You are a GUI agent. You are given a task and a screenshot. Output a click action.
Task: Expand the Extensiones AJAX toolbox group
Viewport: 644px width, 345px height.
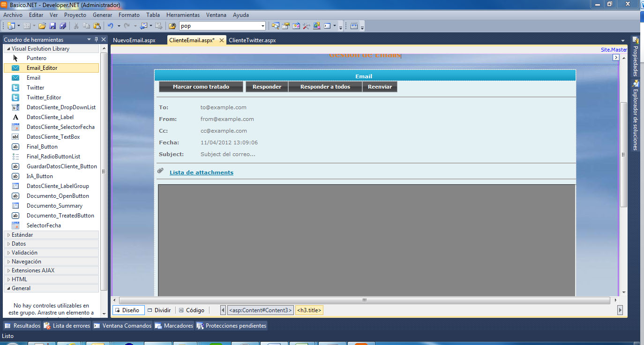pyautogui.click(x=8, y=270)
